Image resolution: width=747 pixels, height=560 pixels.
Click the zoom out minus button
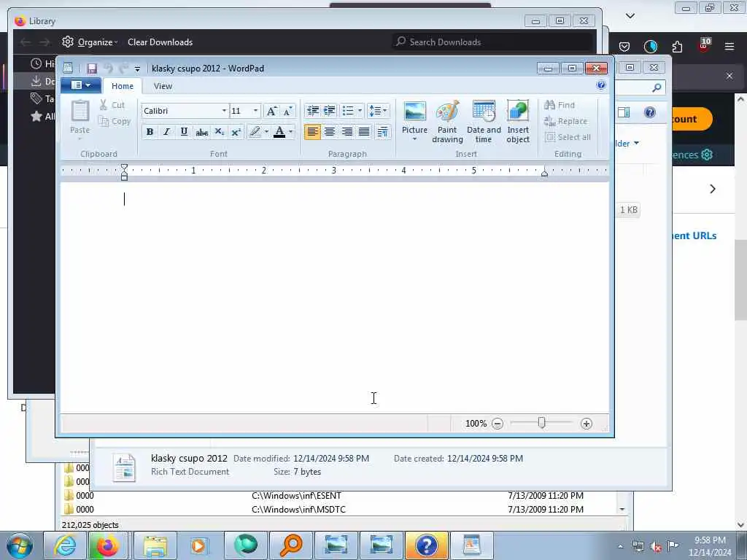(498, 424)
